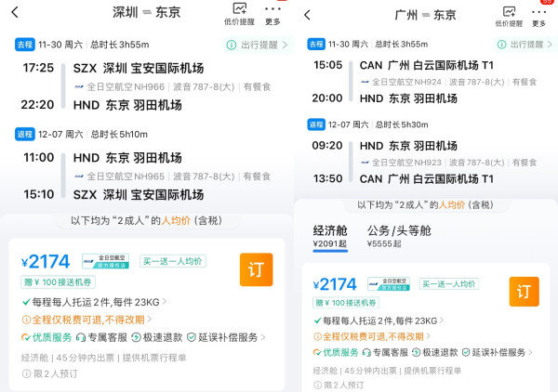Tap 赠¥100接送机券 on Shenzhen fare

[58, 282]
